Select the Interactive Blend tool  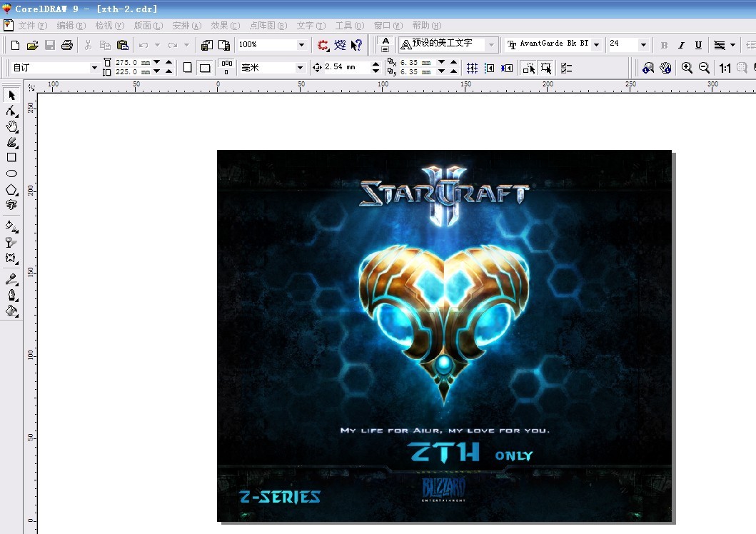coord(11,258)
